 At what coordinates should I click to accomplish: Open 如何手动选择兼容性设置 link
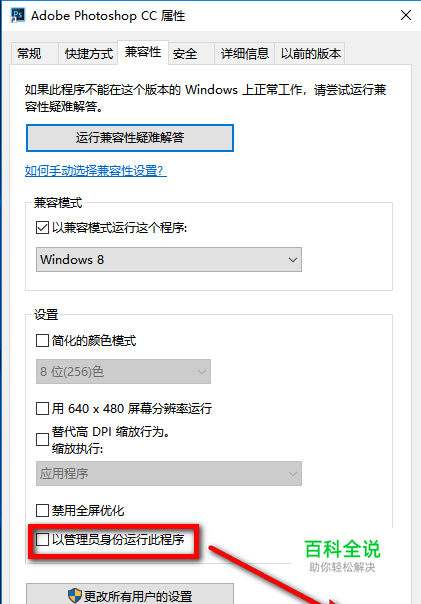pos(96,171)
